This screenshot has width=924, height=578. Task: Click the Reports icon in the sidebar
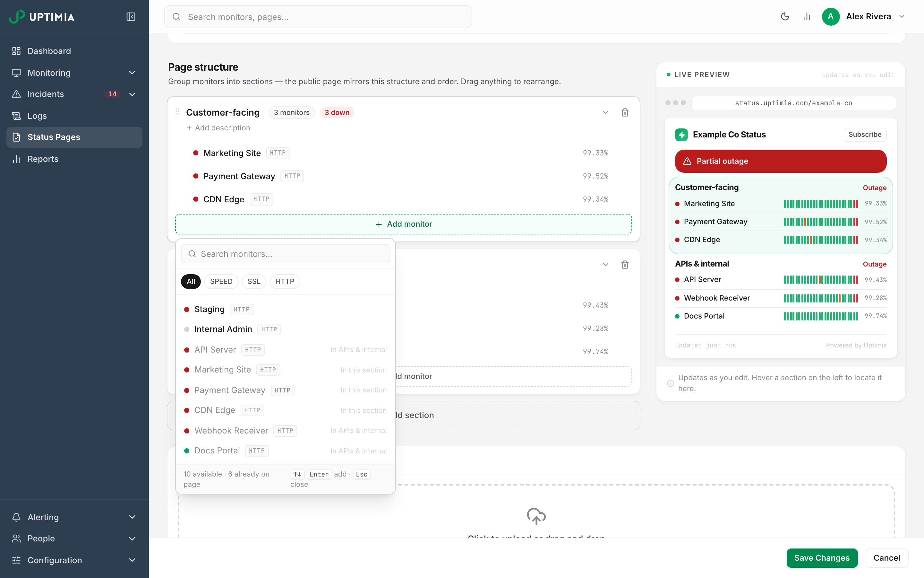coord(16,159)
